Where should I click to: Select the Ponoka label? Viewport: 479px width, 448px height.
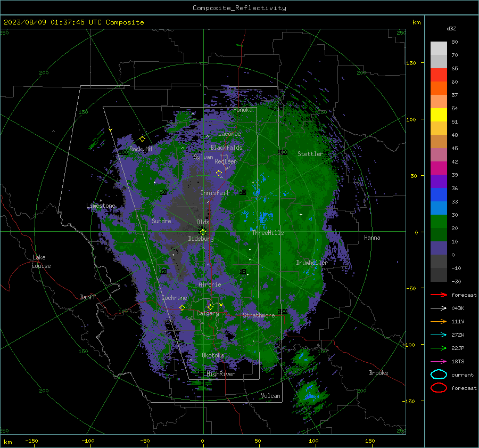[x=243, y=110]
